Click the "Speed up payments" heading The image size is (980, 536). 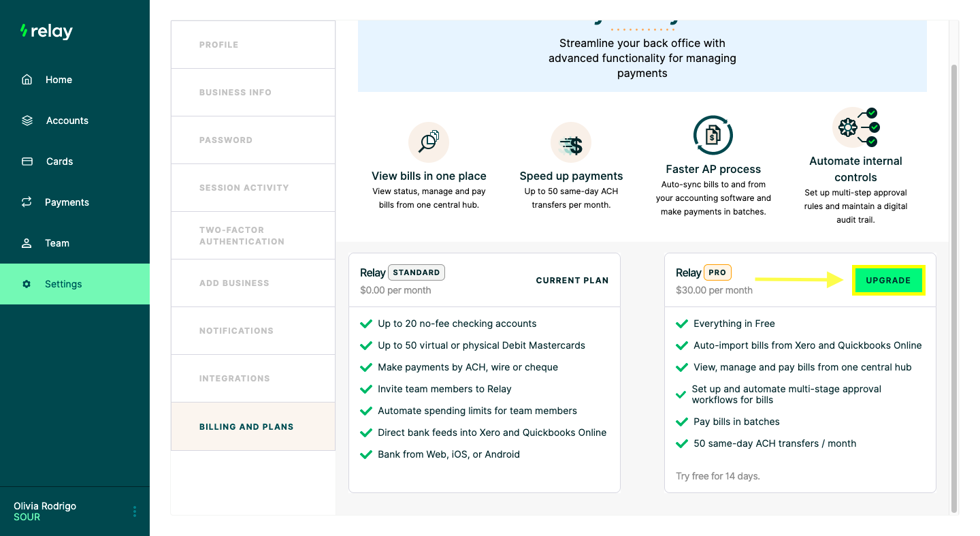pyautogui.click(x=571, y=176)
